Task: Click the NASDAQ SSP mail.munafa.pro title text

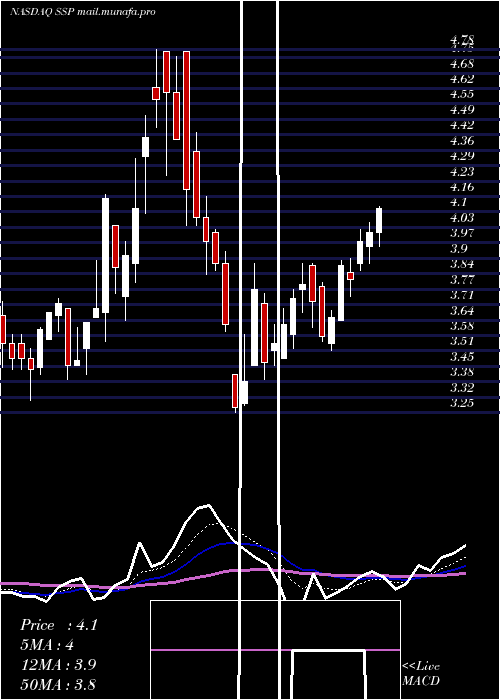Action: (83, 12)
